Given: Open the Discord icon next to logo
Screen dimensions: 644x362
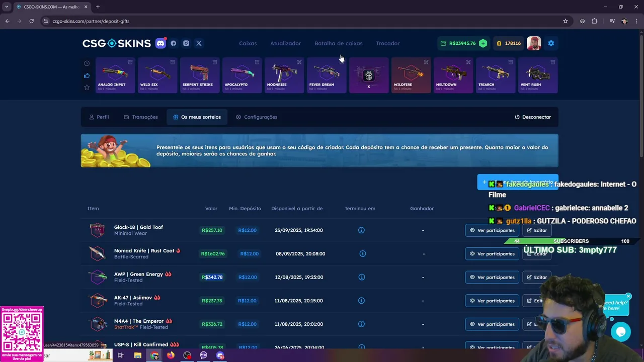Looking at the screenshot, I should pos(160,43).
